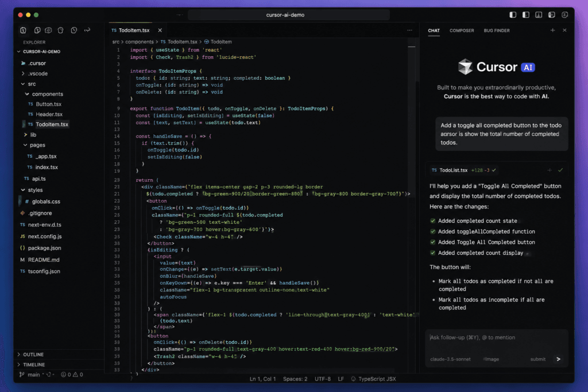This screenshot has width=588, height=392.
Task: Open the highlighted Explorer icon above EXPLORER label
Action: pos(23,30)
